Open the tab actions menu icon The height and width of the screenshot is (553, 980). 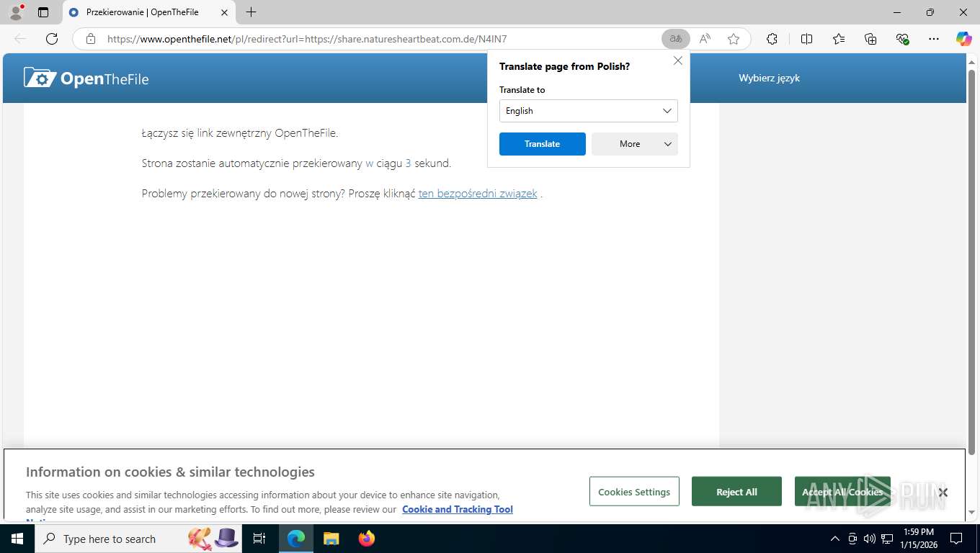coord(43,12)
